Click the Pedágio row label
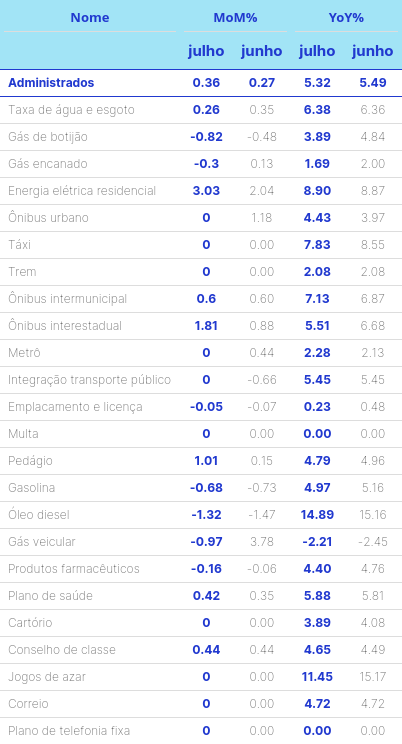The width and height of the screenshot is (402, 744). 30,461
